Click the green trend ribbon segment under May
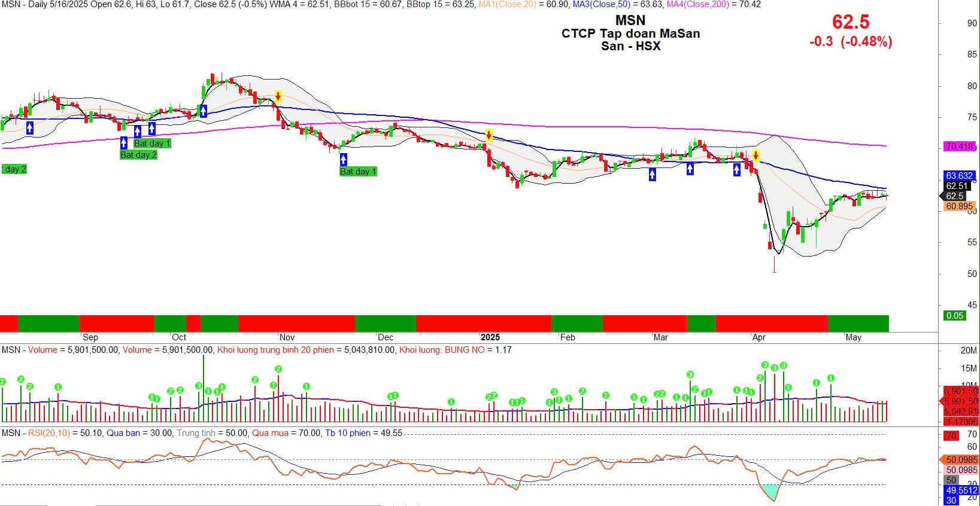 858,323
